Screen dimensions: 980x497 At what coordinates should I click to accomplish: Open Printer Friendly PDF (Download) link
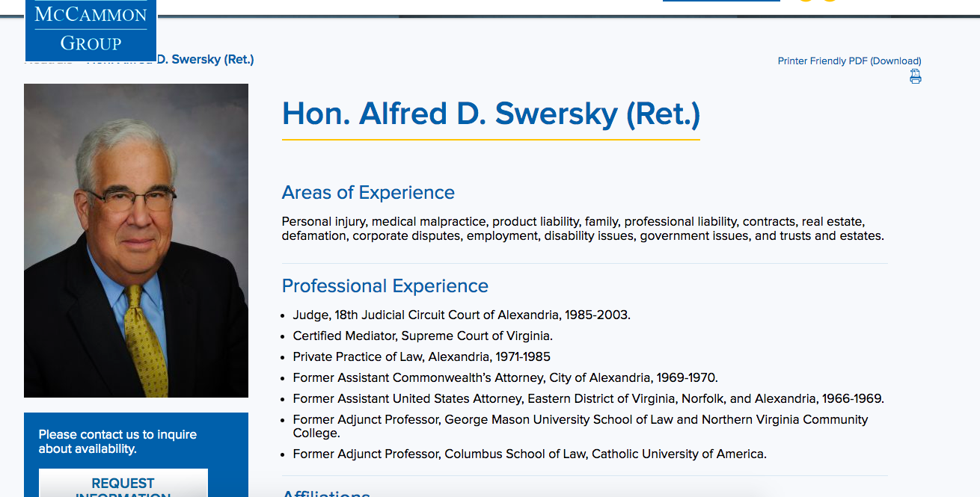849,61
